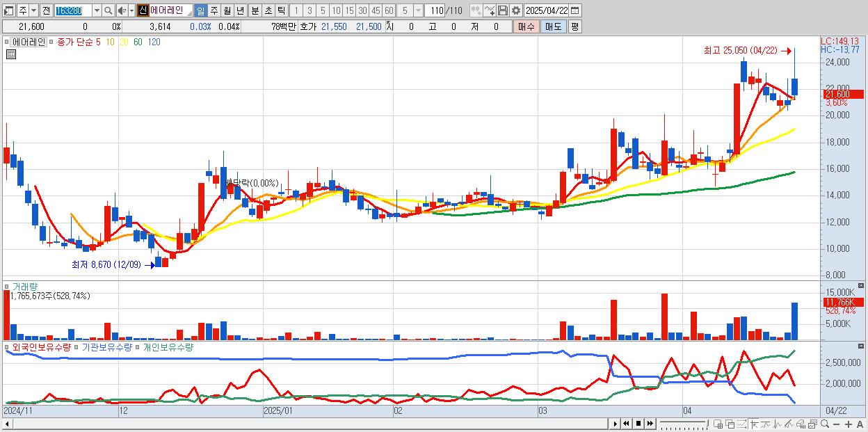Switch chart to 틱 (tick) period
The height and width of the screenshot is (432, 868).
click(x=282, y=11)
